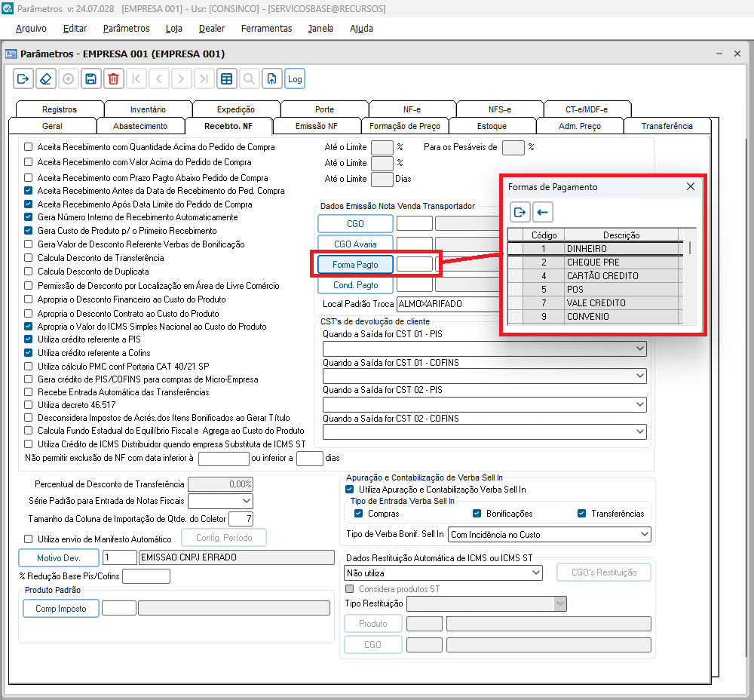Switch to the Emissão NF tab

[317, 126]
